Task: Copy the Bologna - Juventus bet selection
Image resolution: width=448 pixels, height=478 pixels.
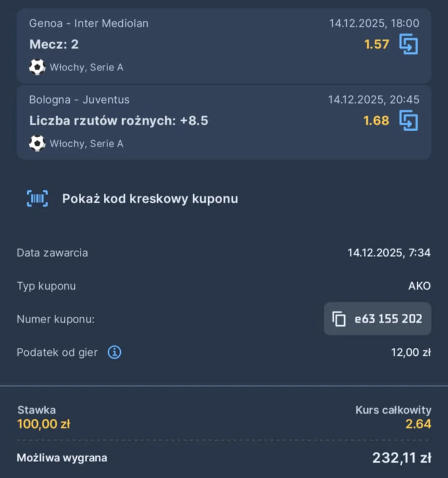Action: [409, 121]
